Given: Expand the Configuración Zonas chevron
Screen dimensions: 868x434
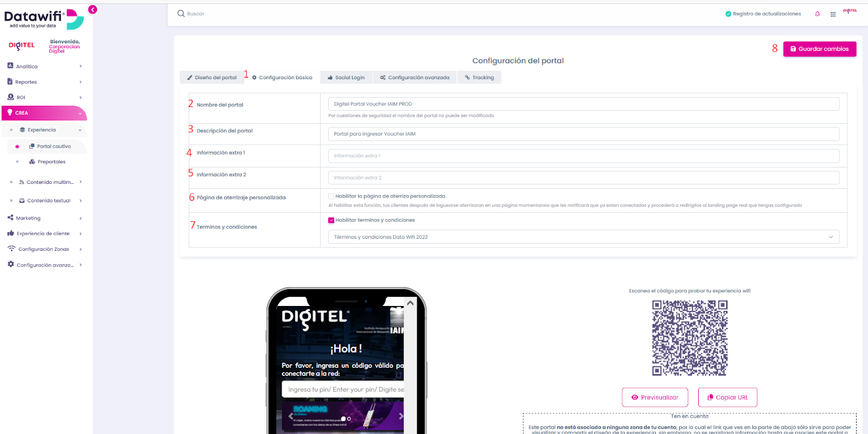Looking at the screenshot, I should (80, 250).
